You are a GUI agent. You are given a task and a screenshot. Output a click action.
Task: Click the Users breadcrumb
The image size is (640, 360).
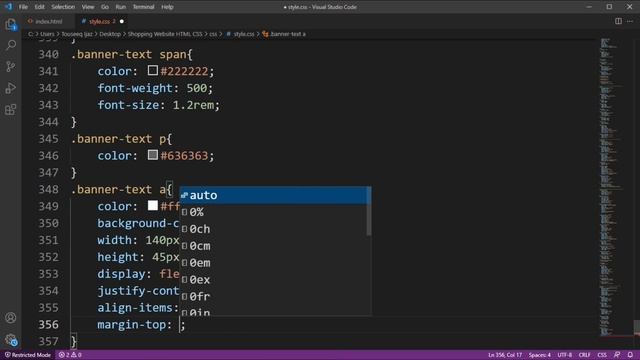47,34
